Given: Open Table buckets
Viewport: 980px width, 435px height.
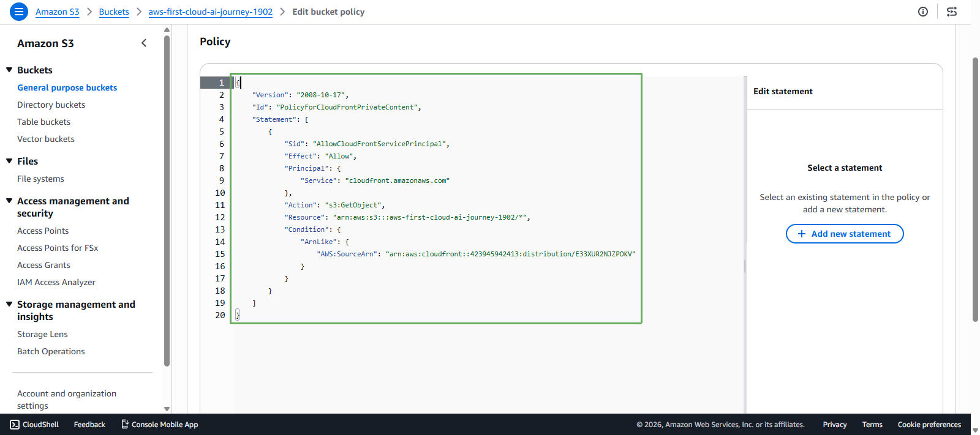Looking at the screenshot, I should pyautogui.click(x=44, y=122).
